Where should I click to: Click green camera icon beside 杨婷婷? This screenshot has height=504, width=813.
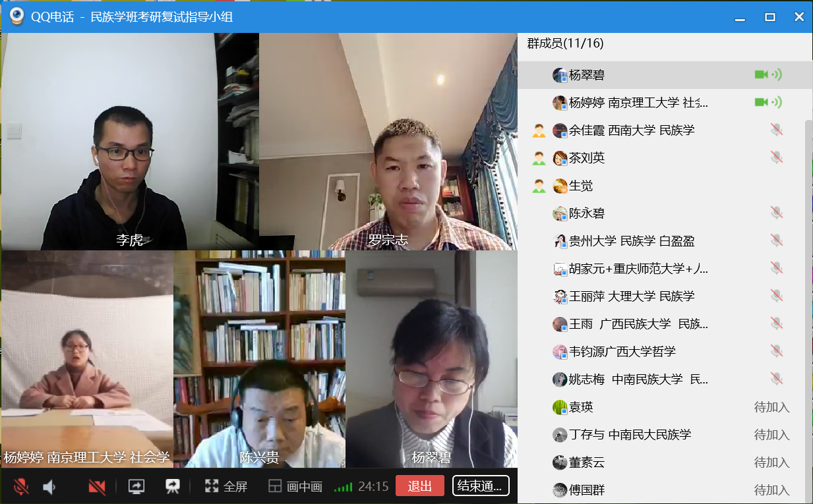pyautogui.click(x=762, y=102)
